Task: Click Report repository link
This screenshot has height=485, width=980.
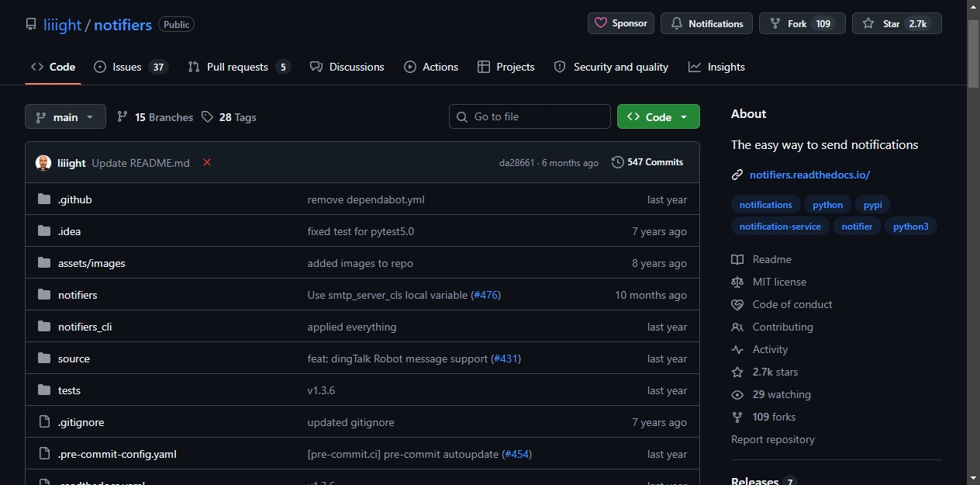Action: [x=773, y=439]
